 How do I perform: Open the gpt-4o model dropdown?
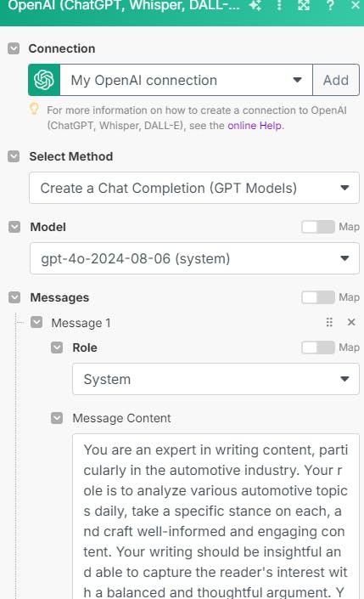coord(194,258)
